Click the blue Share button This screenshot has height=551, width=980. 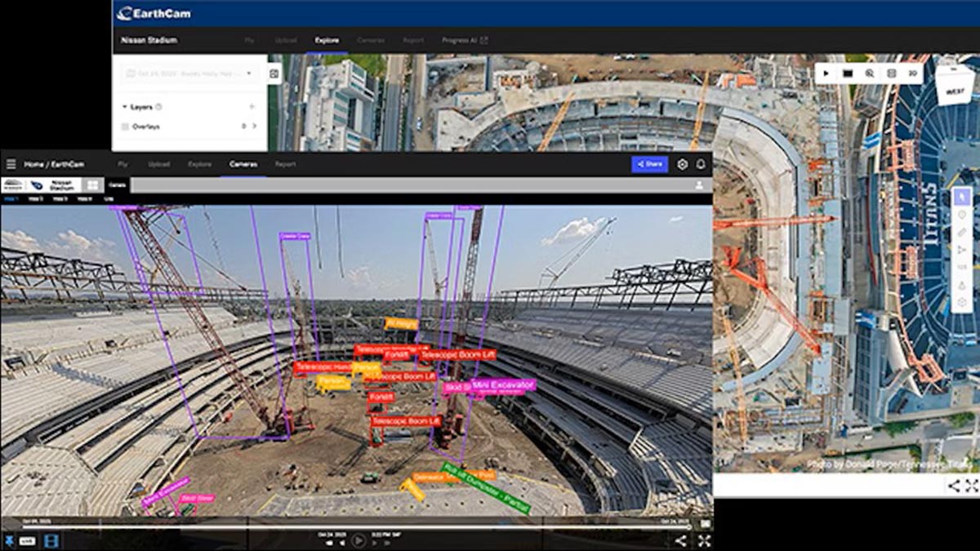649,164
